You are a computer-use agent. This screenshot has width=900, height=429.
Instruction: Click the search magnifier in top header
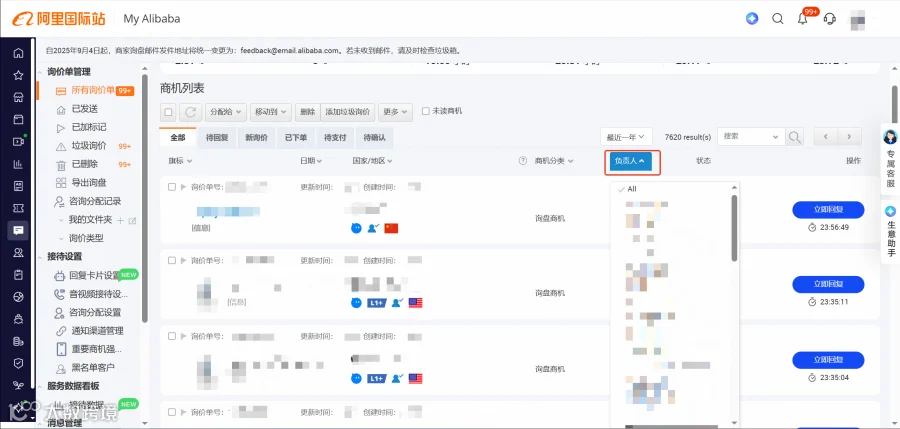point(778,19)
